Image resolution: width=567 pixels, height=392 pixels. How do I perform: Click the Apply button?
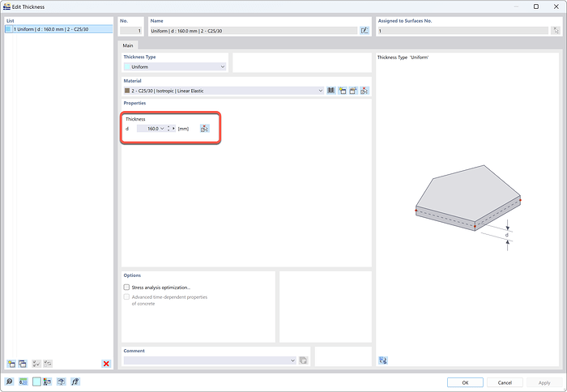544,382
